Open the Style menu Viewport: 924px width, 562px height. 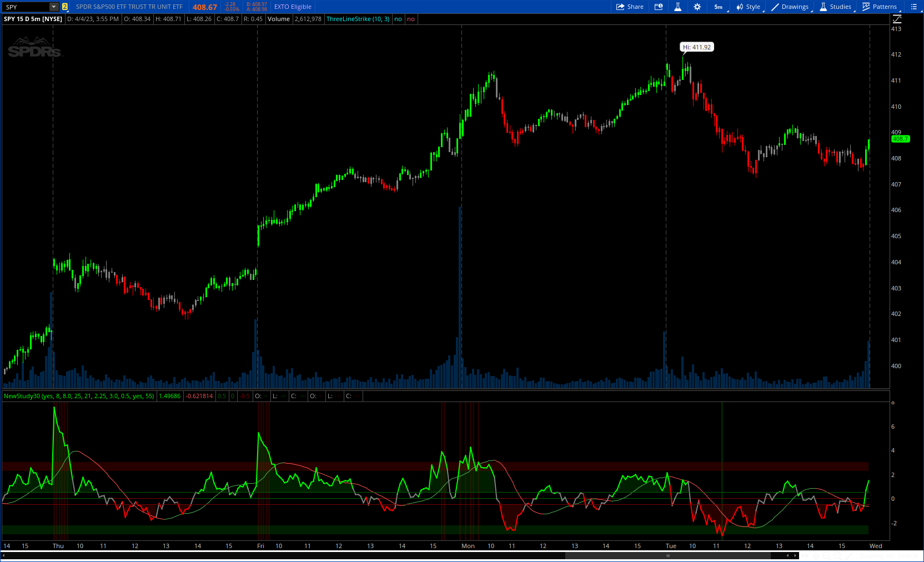click(749, 7)
